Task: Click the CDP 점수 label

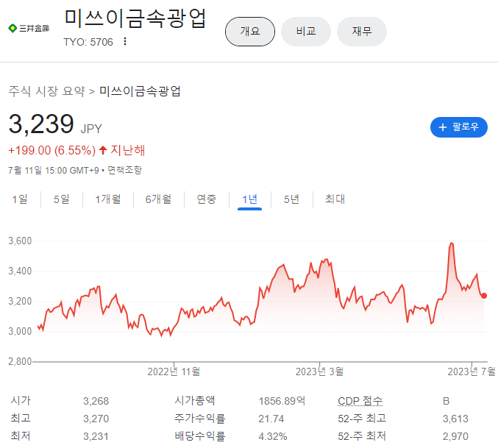Action: pyautogui.click(x=360, y=401)
